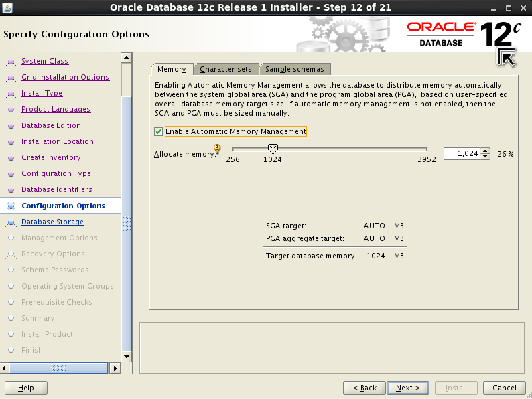Decrease memory with spinner down arrow

click(x=485, y=156)
